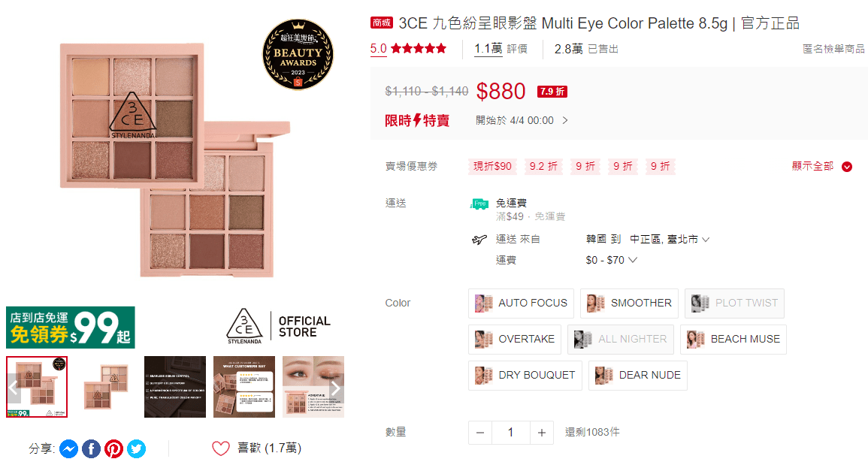Increase quantity with the plus button
The height and width of the screenshot is (465, 868).
541,433
